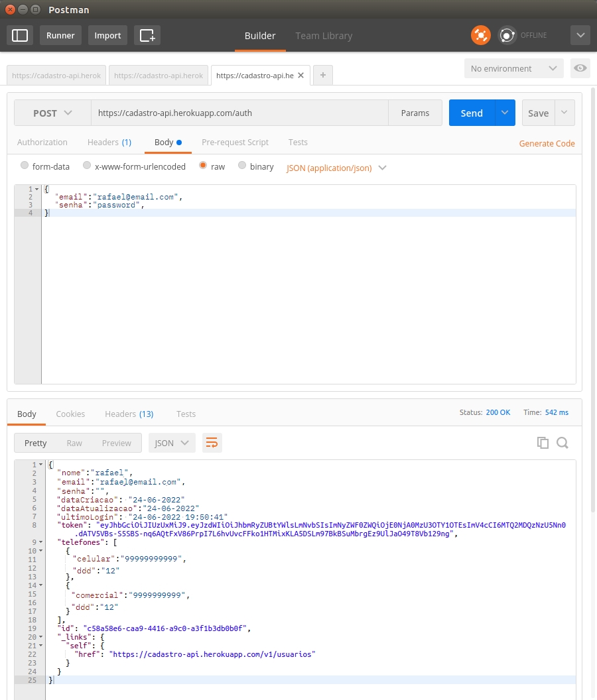The height and width of the screenshot is (700, 597).
Task: Toggle the sidebar panel icon
Action: 20,35
